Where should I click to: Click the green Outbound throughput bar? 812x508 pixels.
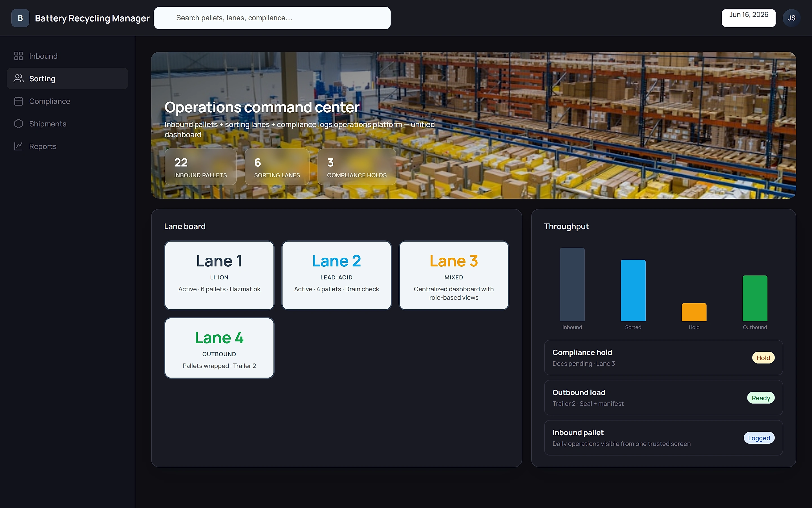pyautogui.click(x=754, y=298)
